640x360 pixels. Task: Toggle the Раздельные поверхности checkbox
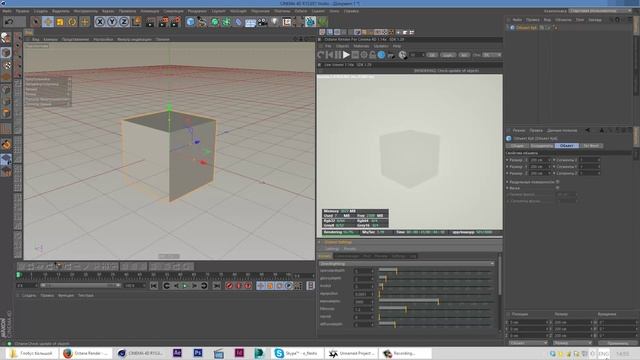[x=558, y=182]
